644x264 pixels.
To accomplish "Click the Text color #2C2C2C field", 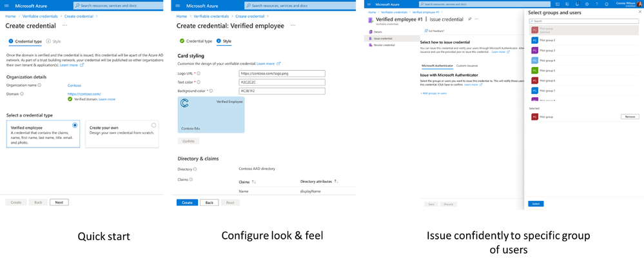I will pyautogui.click(x=282, y=82).
